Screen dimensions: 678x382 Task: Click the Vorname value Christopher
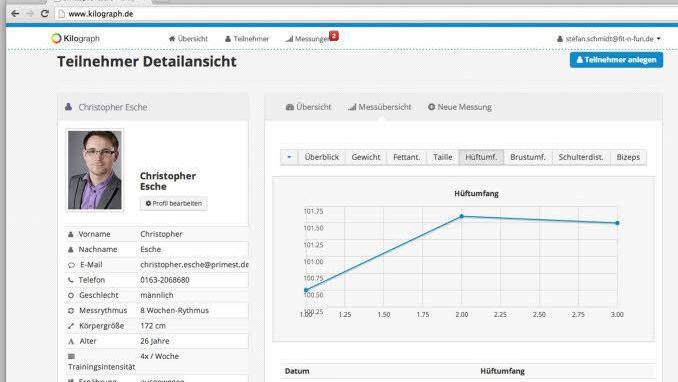pyautogui.click(x=161, y=234)
